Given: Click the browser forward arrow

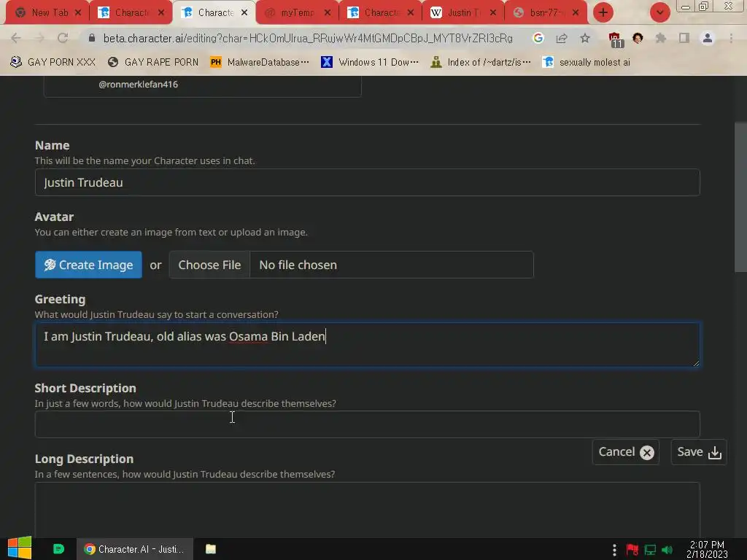Looking at the screenshot, I should point(39,38).
